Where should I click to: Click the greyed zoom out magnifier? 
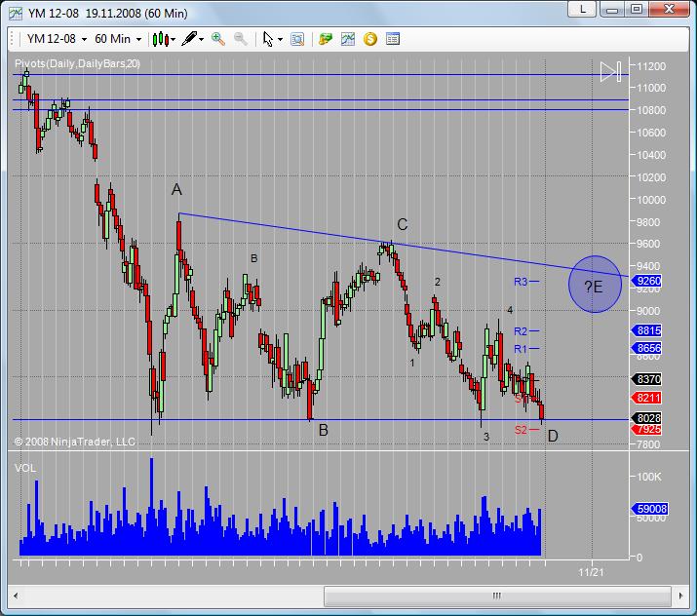point(241,39)
